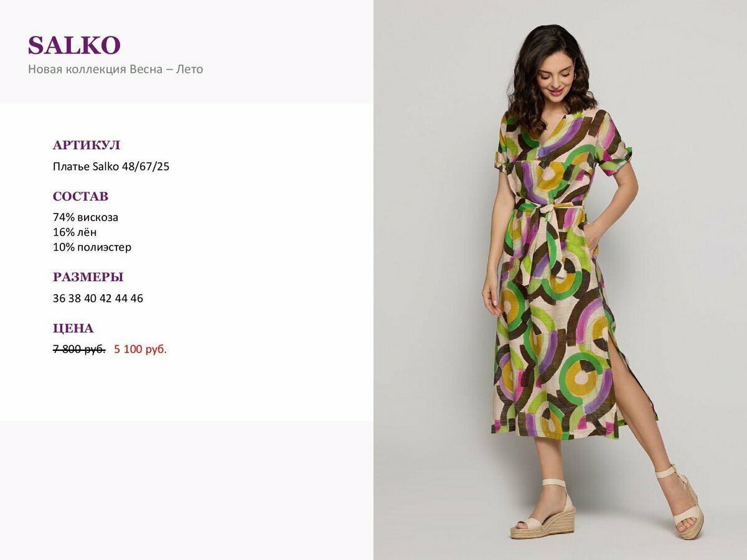The image size is (747, 560).
Task: Click the 10% полиэстер line
Action: pos(92,247)
